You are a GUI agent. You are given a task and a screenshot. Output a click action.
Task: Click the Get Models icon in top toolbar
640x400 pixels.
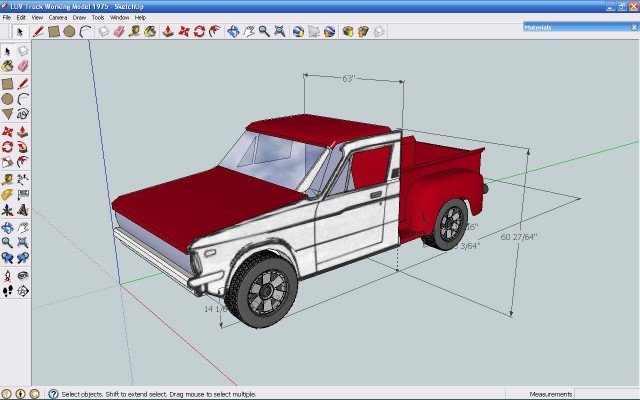348,32
